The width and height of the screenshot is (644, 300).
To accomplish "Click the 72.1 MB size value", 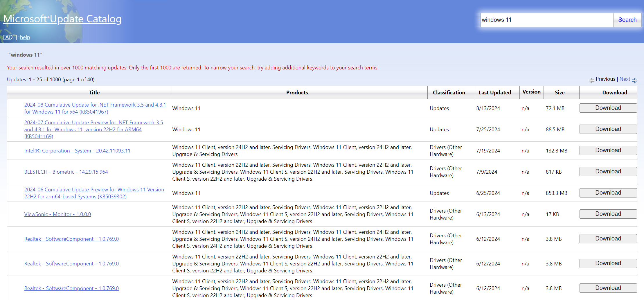I will click(555, 108).
